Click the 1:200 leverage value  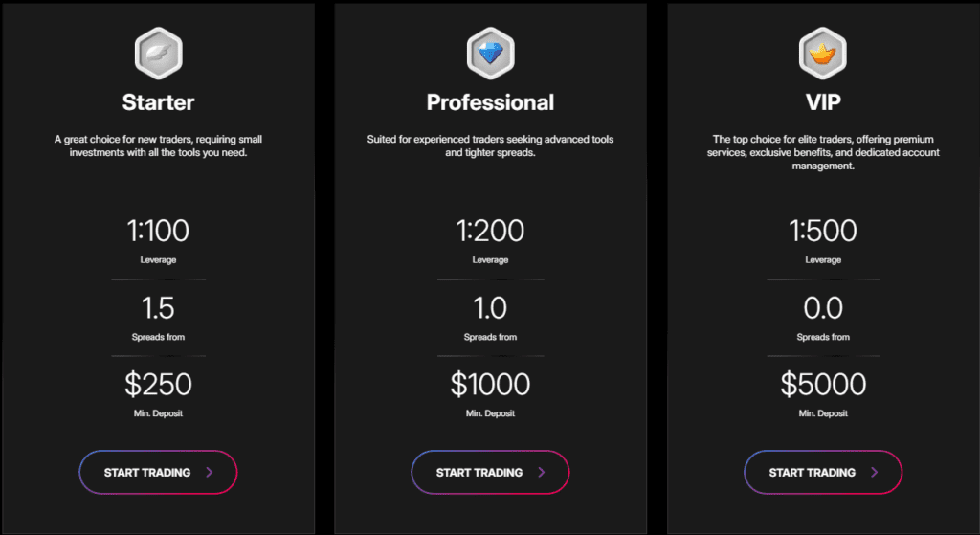(490, 231)
